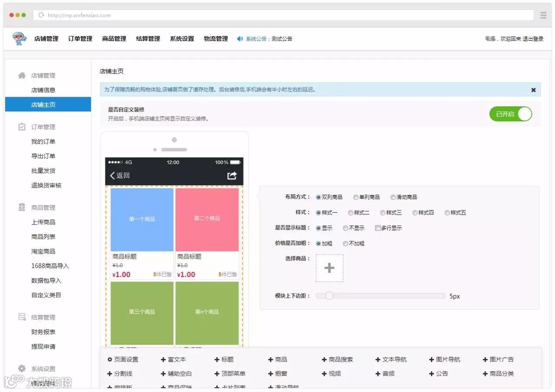Open 店铺管理 top menu
The width and height of the screenshot is (555, 392).
[x=46, y=39]
